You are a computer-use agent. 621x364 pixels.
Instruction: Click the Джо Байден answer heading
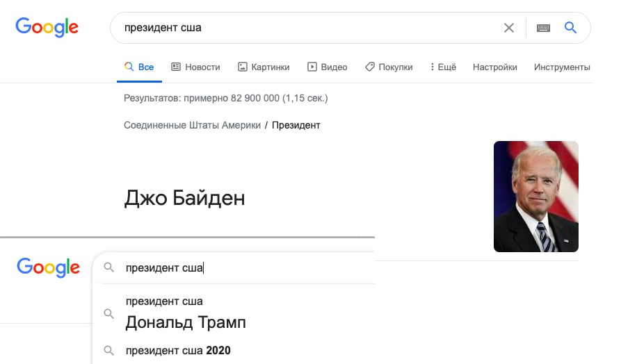click(184, 198)
